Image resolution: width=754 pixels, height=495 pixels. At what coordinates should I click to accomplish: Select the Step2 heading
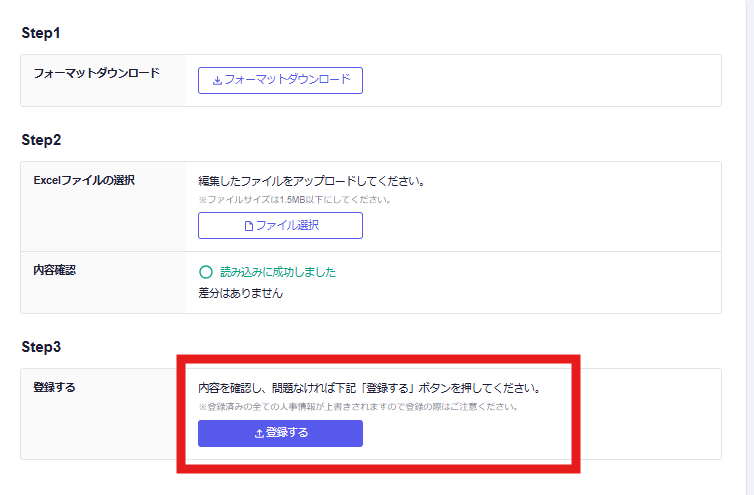pyautogui.click(x=41, y=140)
